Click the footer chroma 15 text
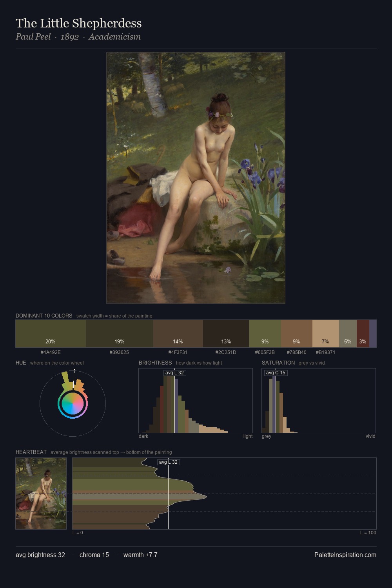The image size is (392, 588). 94,555
